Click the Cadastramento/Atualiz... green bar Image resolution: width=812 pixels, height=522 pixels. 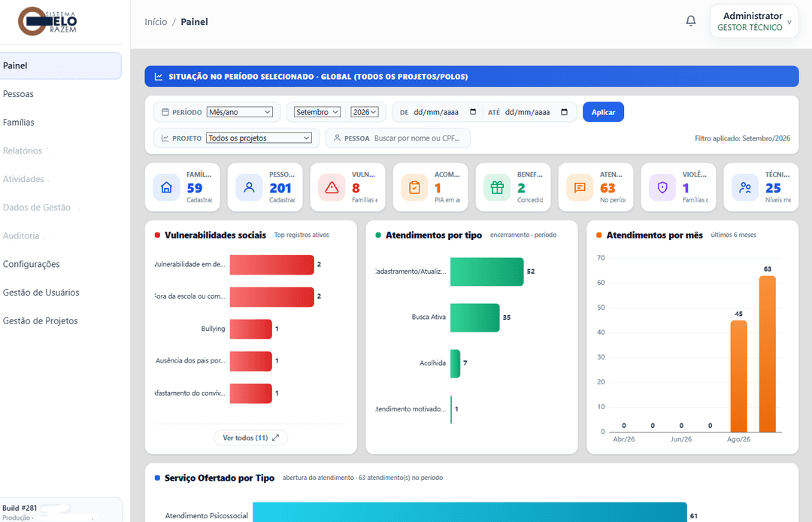(487, 272)
